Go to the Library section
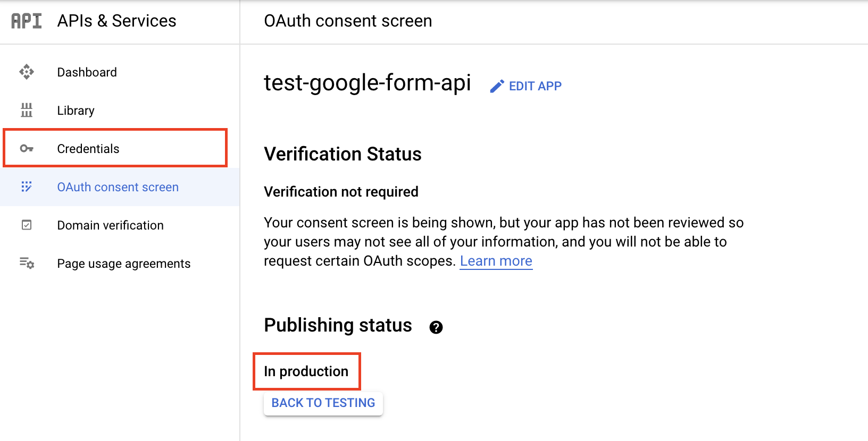Screen dimensions: 868x441 tap(76, 111)
